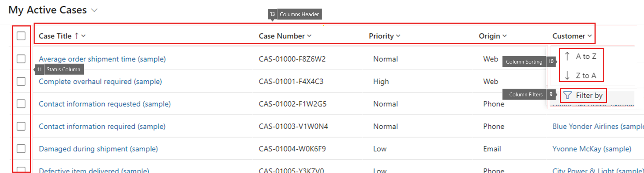This screenshot has height=173, width=644.
Task: Open the My Active Cases view dropdown
Action: pos(94,10)
